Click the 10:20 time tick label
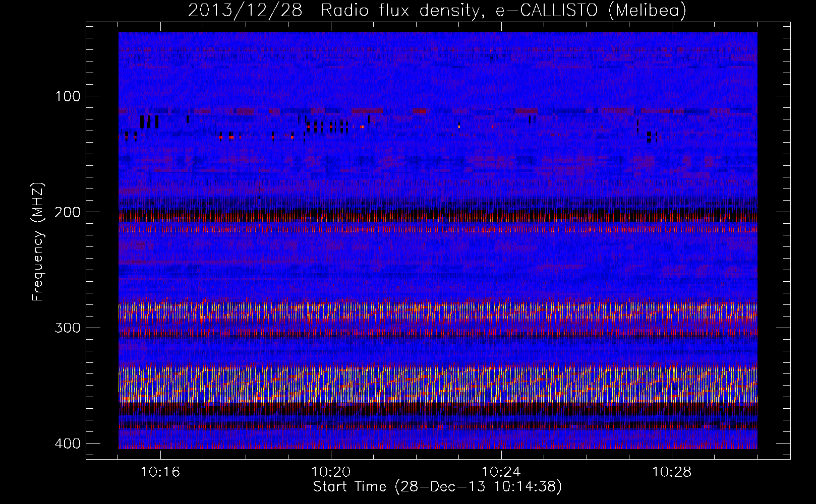This screenshot has width=816, height=504. [x=331, y=472]
